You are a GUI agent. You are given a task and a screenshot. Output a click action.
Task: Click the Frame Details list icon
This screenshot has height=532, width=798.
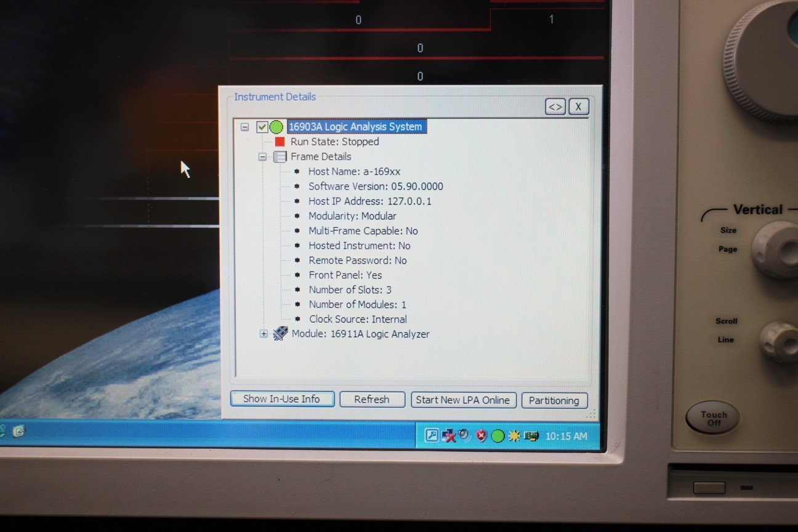tap(280, 156)
